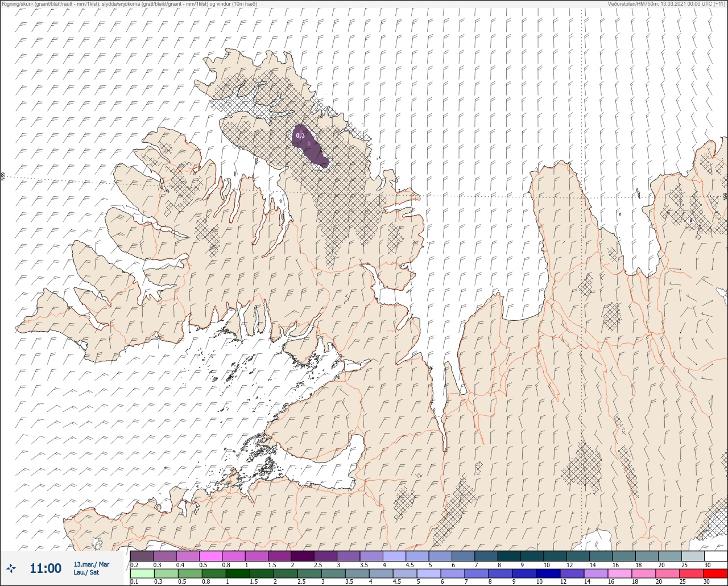Click the Veðurstofan pinwheel logo icon
Viewport: 728px width, 586px height.
point(11,568)
